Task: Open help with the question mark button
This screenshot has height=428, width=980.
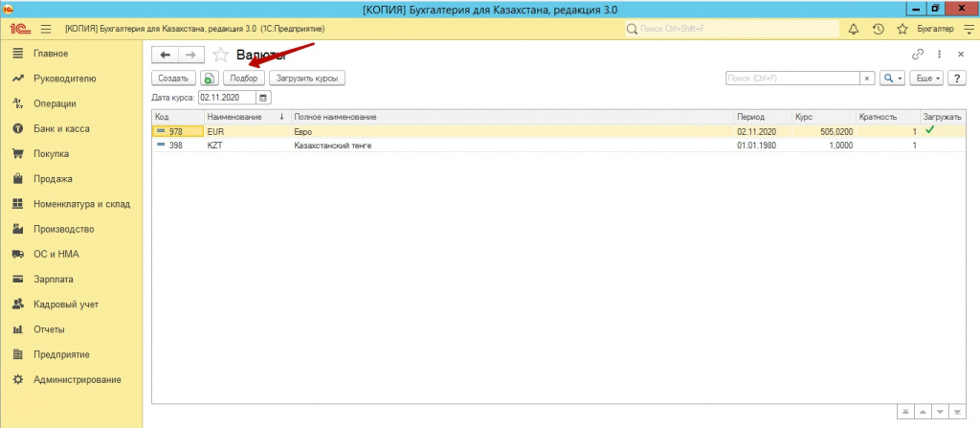Action: [x=957, y=79]
